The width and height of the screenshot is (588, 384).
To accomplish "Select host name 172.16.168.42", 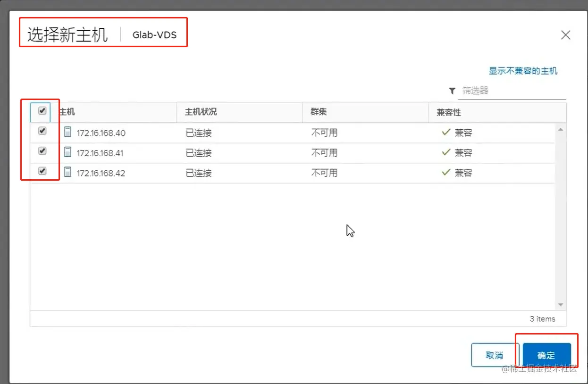I will (x=101, y=173).
